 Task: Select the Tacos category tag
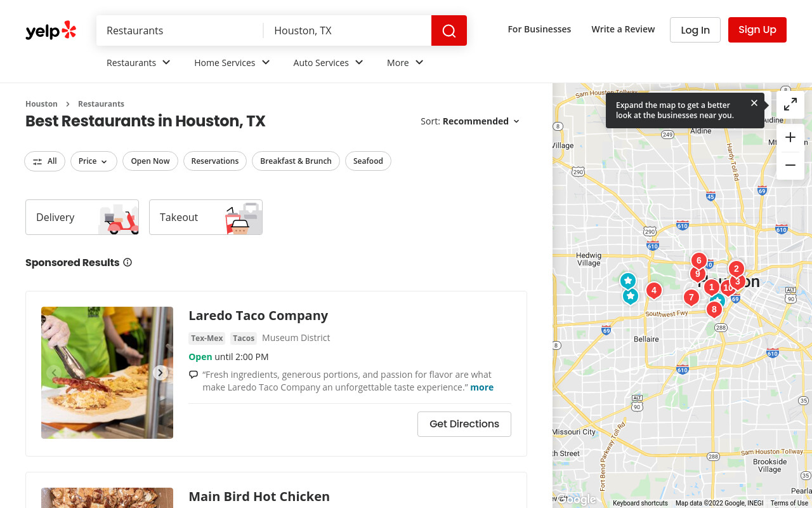pyautogui.click(x=244, y=338)
